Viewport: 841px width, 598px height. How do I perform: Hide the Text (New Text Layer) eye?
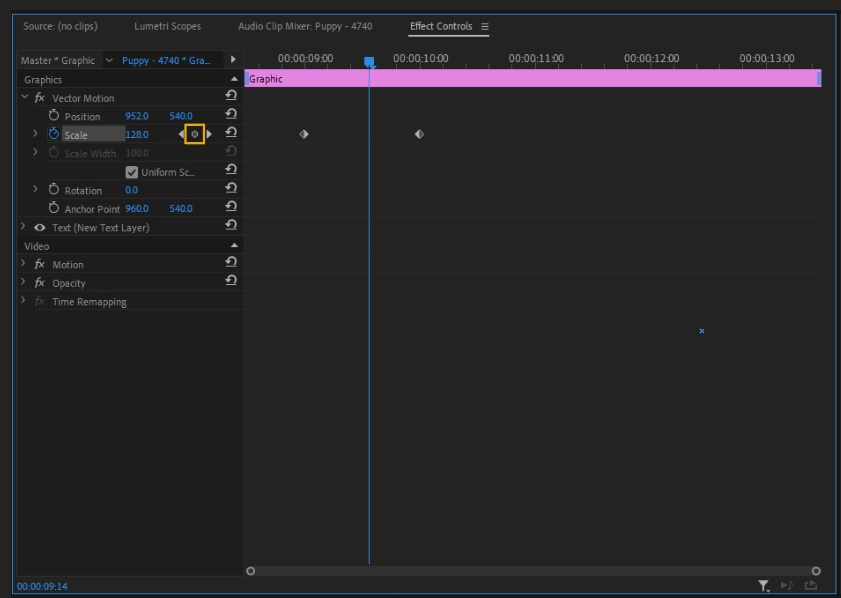pos(40,228)
